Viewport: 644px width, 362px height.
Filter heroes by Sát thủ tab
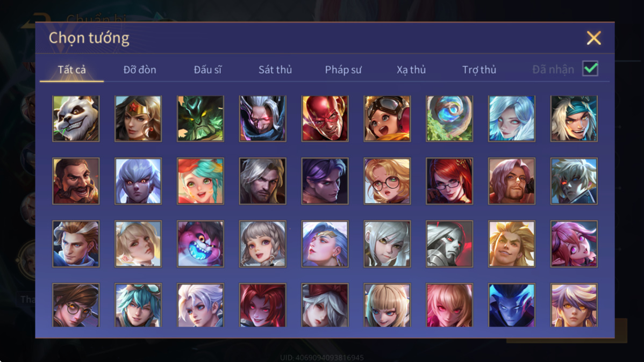[x=275, y=70]
